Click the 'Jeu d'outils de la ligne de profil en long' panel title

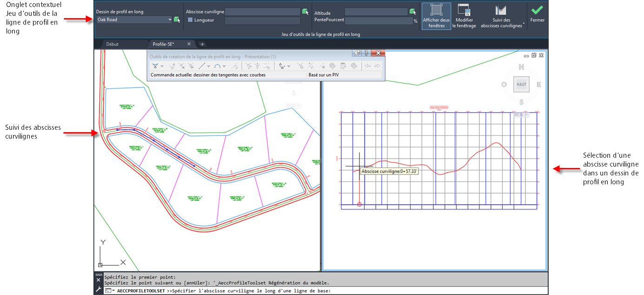point(321,34)
